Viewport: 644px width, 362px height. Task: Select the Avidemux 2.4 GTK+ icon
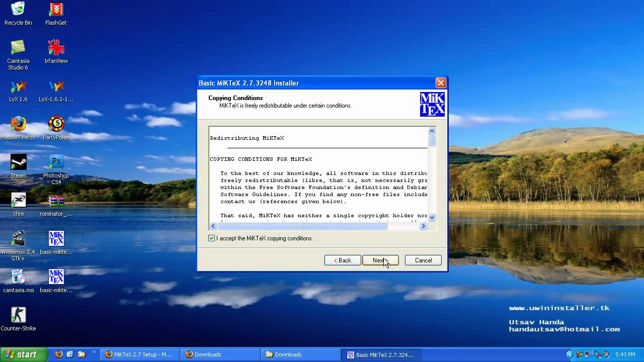pyautogui.click(x=18, y=246)
